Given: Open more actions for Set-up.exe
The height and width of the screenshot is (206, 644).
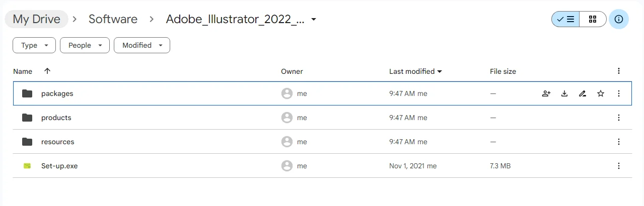Looking at the screenshot, I should (619, 166).
